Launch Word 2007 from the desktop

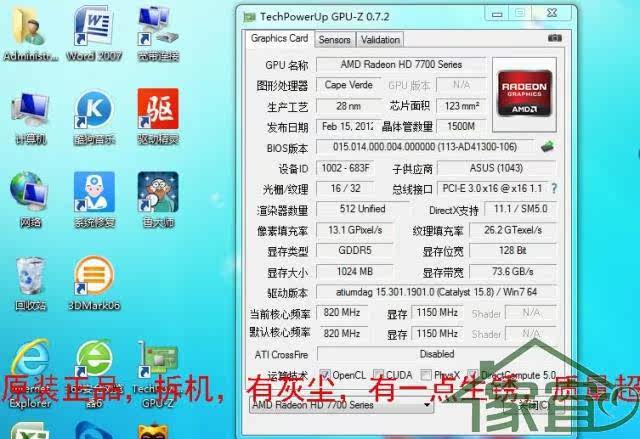point(94,35)
